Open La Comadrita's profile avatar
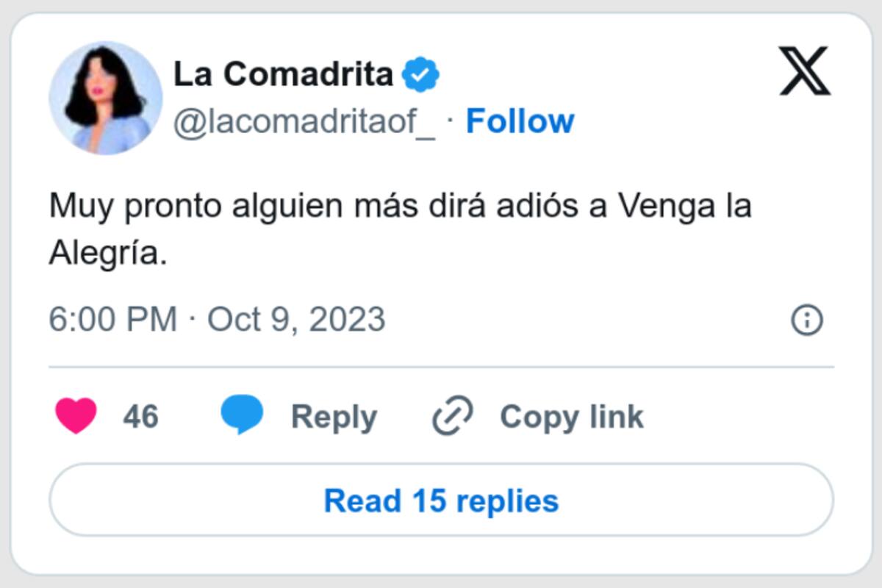The height and width of the screenshot is (588, 882). (x=105, y=98)
